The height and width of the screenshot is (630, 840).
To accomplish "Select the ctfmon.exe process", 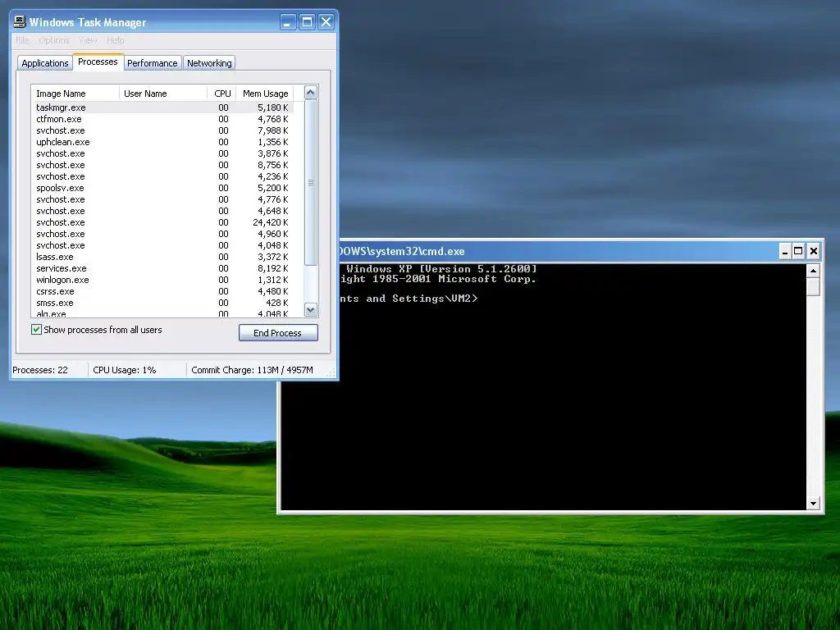I will [x=162, y=119].
